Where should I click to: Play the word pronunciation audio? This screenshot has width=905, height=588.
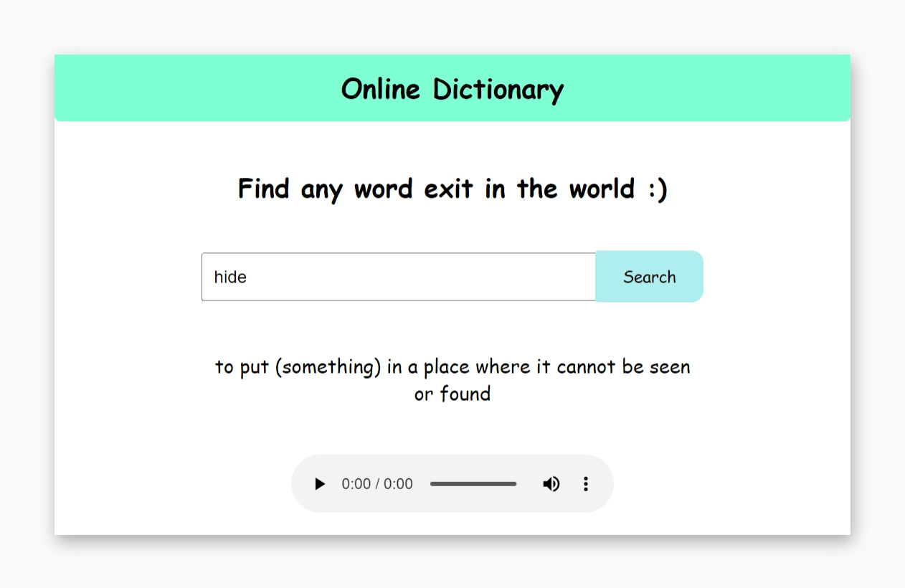(320, 484)
